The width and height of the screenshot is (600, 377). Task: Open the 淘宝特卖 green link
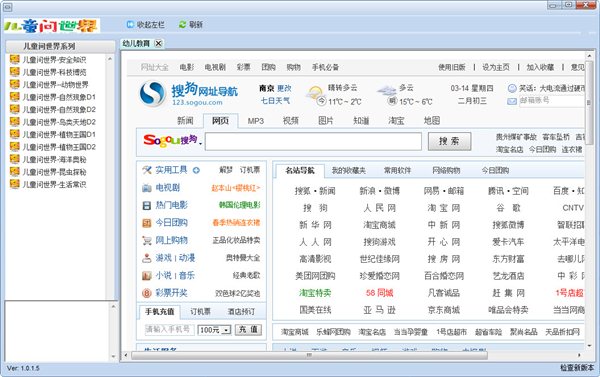pyautogui.click(x=315, y=293)
